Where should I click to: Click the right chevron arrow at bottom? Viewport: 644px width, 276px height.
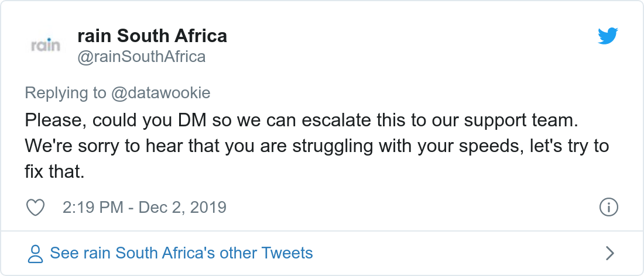(x=609, y=253)
